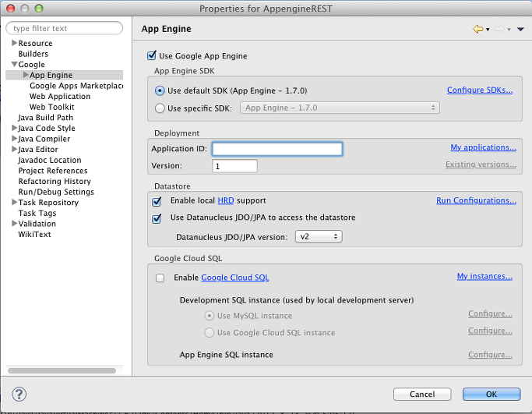Click Configure... for App Engine SQL instance

pyautogui.click(x=490, y=355)
